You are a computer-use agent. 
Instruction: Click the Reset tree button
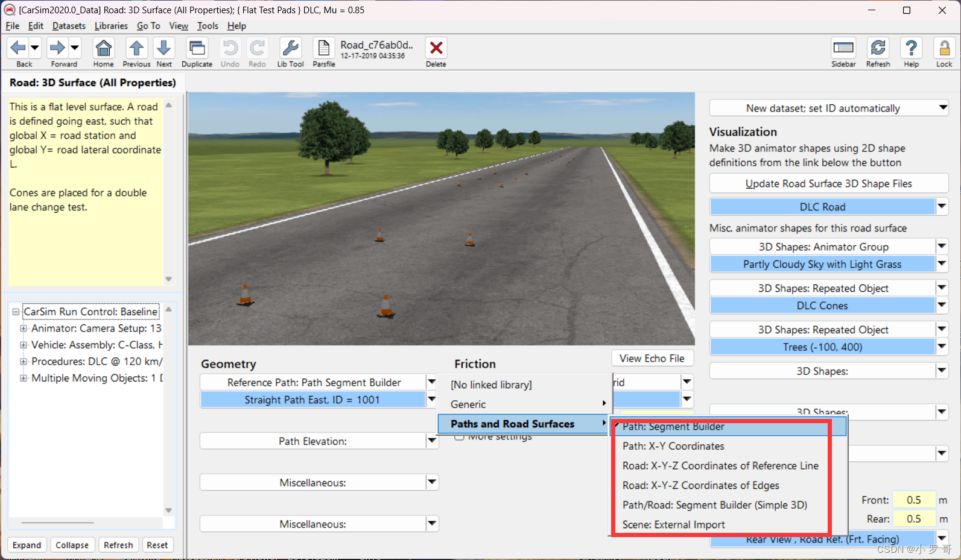pyautogui.click(x=157, y=545)
